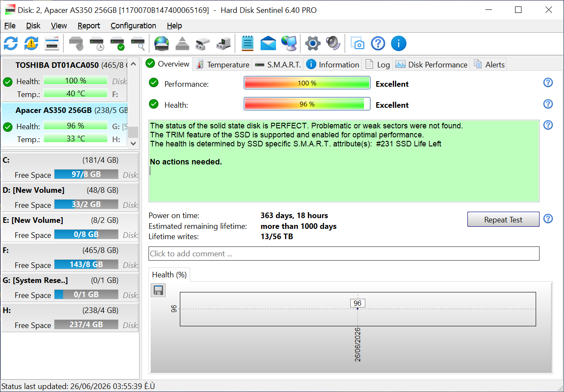Click the Health 96 % bar on Overview
Screen dimensions: 564x392
pos(307,104)
